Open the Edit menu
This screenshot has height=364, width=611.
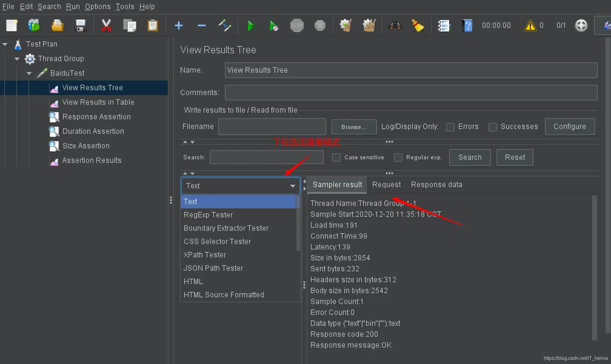pyautogui.click(x=26, y=7)
